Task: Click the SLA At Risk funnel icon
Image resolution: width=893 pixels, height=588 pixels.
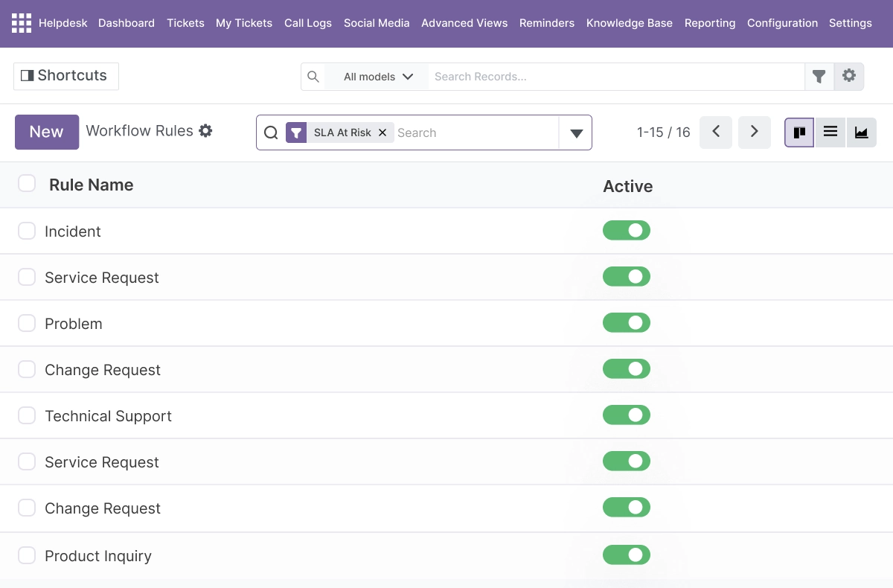Action: (296, 132)
